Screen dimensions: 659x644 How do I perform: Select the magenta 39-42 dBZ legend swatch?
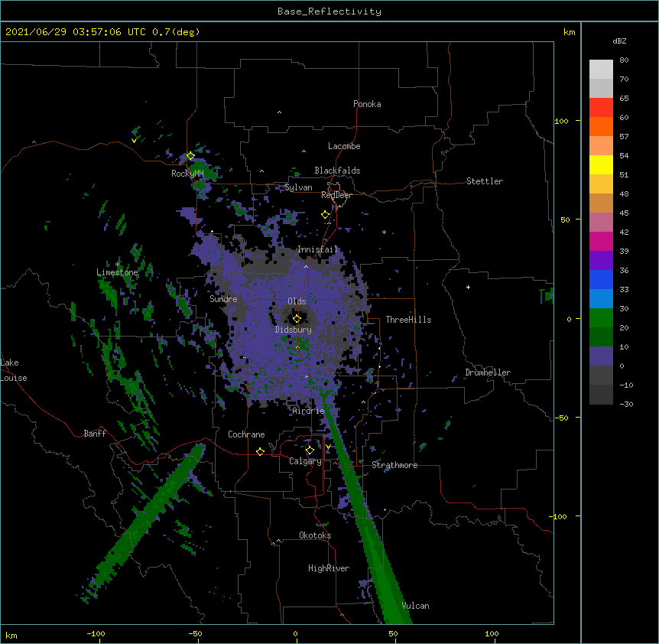tap(601, 241)
